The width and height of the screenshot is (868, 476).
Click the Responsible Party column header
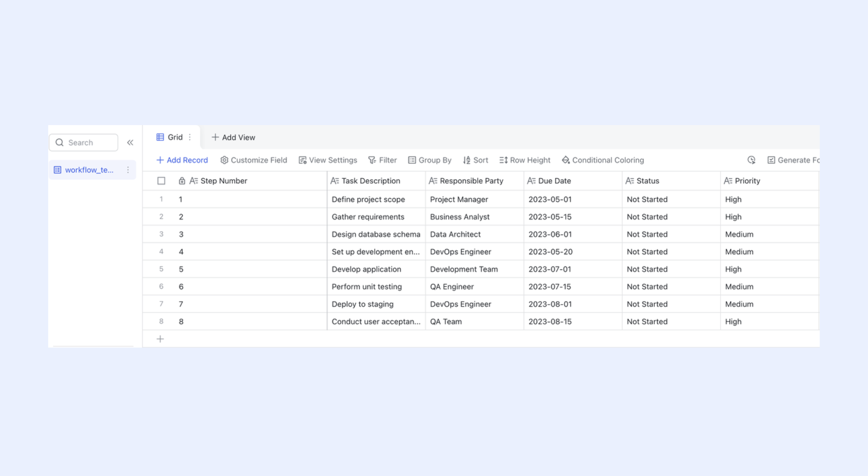pos(475,181)
